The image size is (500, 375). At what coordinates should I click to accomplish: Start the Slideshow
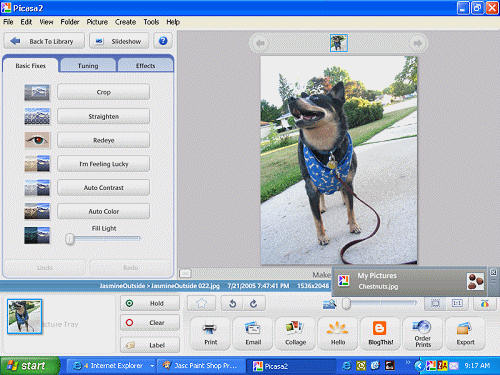(119, 41)
